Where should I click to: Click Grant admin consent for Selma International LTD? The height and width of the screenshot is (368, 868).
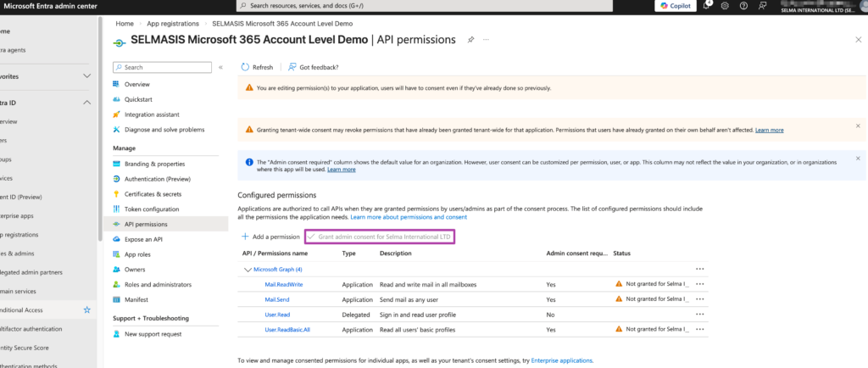[x=380, y=237]
